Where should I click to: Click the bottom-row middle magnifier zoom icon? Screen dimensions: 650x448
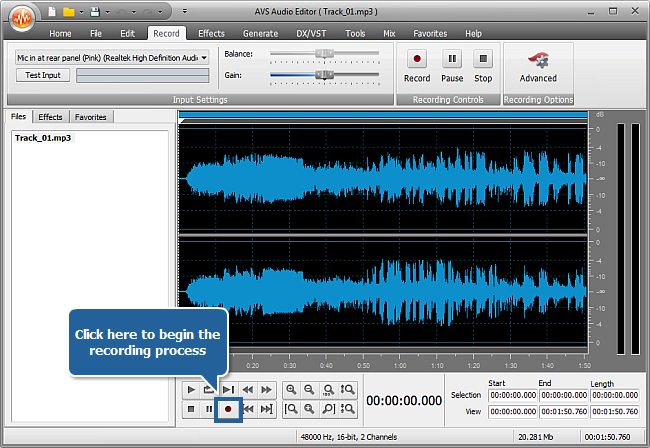[309, 409]
